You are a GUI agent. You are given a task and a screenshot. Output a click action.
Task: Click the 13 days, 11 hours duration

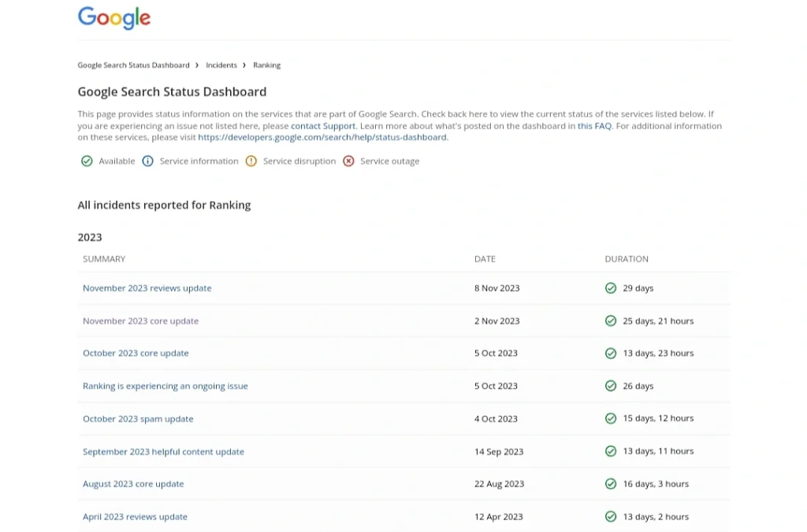click(x=658, y=452)
